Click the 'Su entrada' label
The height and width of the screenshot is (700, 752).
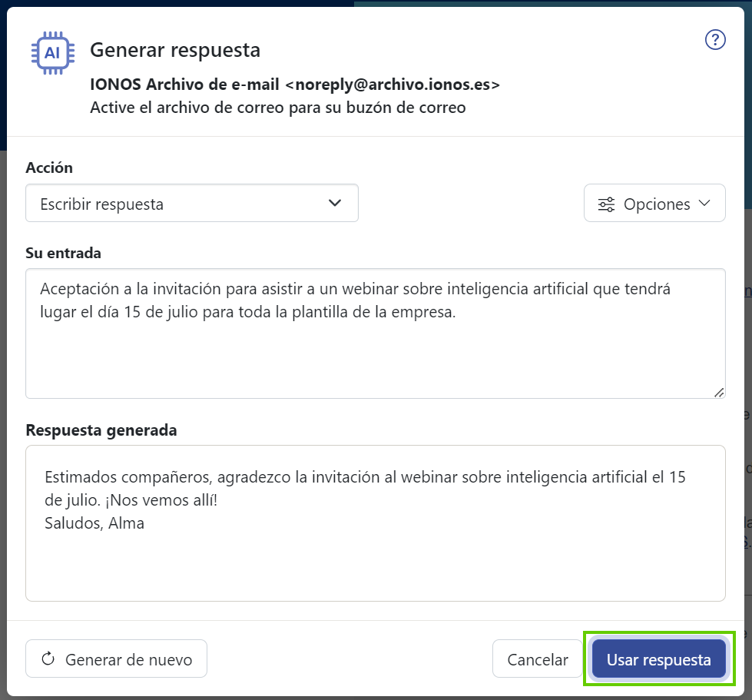click(x=64, y=253)
